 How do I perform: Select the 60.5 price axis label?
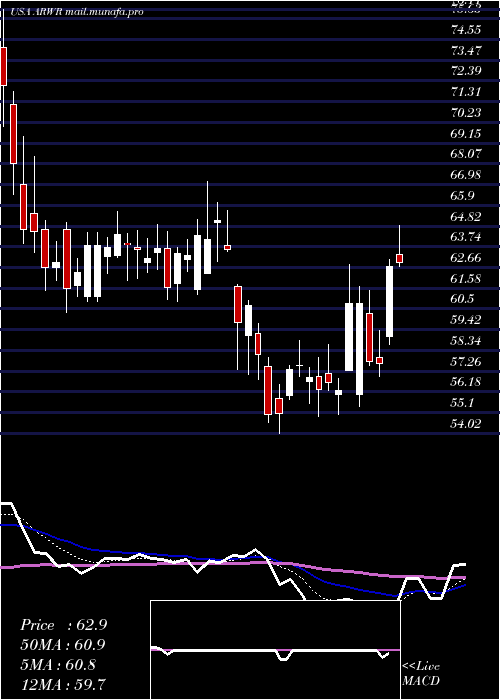(x=462, y=299)
